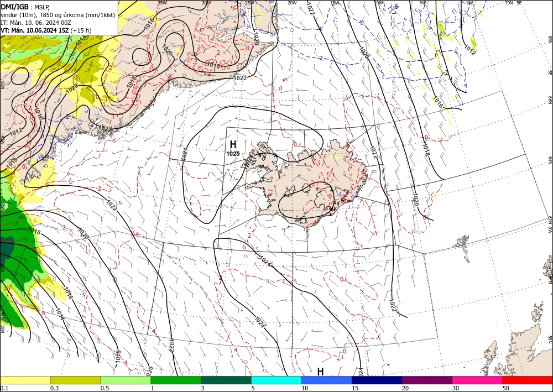
Task: Click the Faroe Islands landmass on the map
Action: click(463, 247)
